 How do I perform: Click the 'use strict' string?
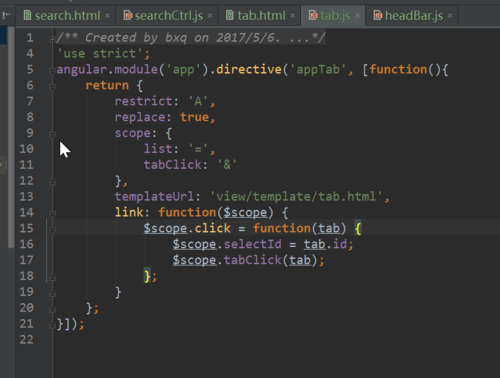100,53
